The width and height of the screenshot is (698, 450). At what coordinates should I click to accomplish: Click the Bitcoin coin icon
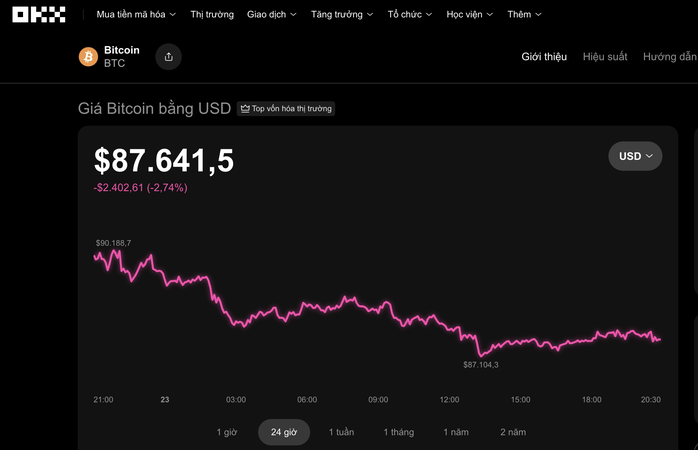coord(89,56)
